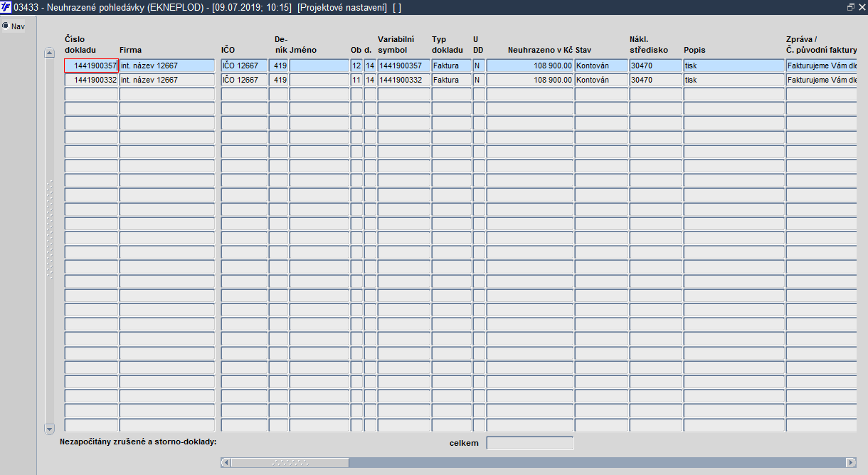The image size is (868, 475).
Task: Click Fakturujeme Vám message in first row
Action: (x=821, y=66)
